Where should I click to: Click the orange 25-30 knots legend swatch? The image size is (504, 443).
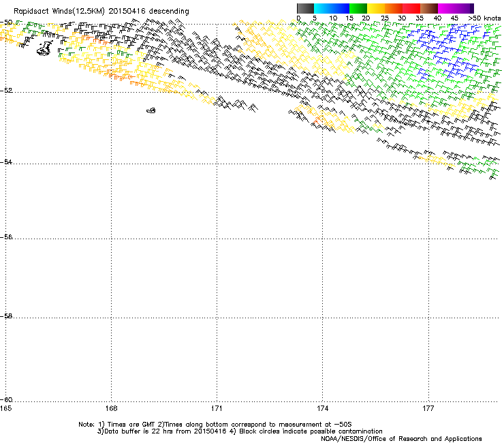(x=394, y=8)
